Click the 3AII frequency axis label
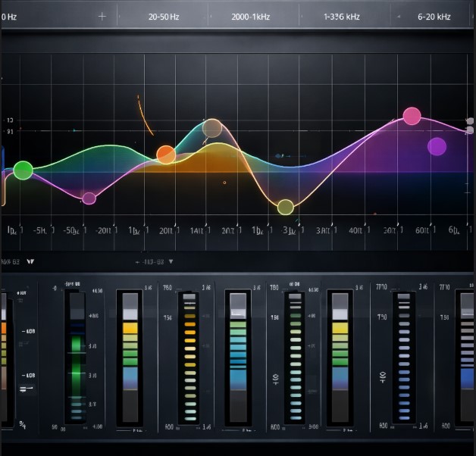476x456 pixels. [x=323, y=231]
